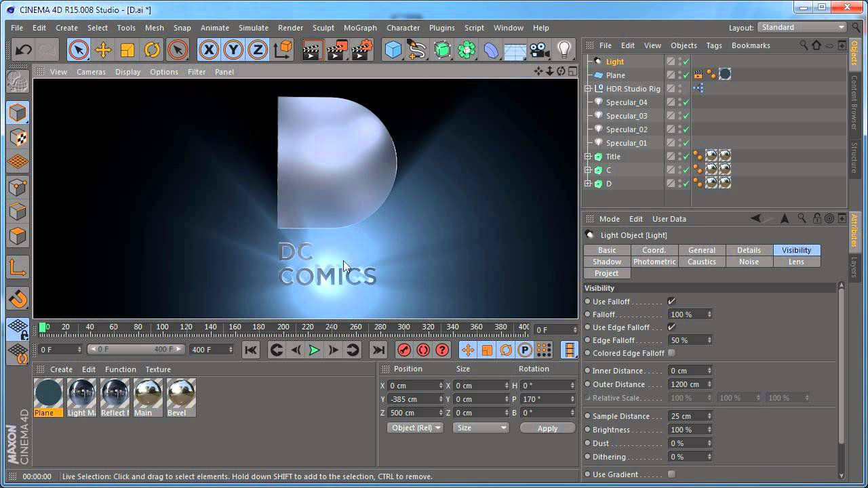Add a cube primitive object
This screenshot has width=868, height=488.
(x=393, y=50)
